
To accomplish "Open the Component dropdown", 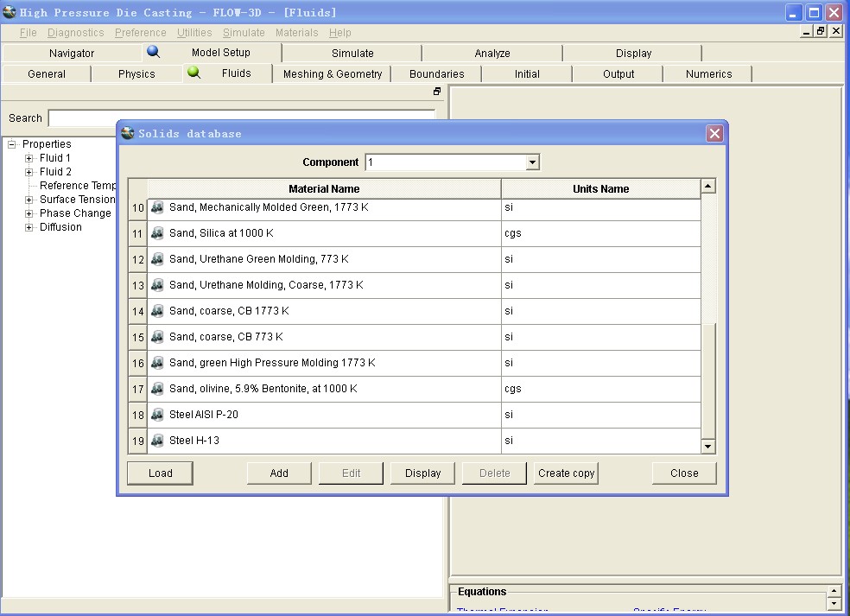I will pyautogui.click(x=532, y=162).
